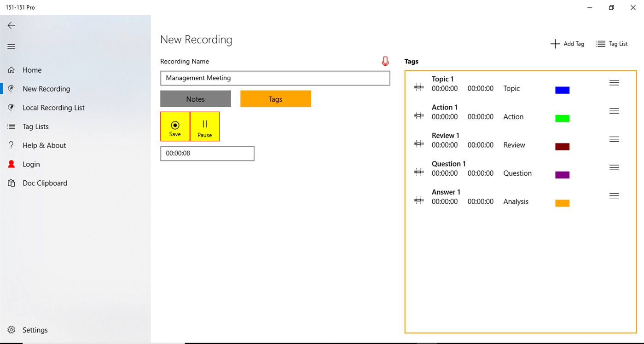This screenshot has height=344, width=644.
Task: Click the Doc Clipboard sidebar icon
Action: 11,183
